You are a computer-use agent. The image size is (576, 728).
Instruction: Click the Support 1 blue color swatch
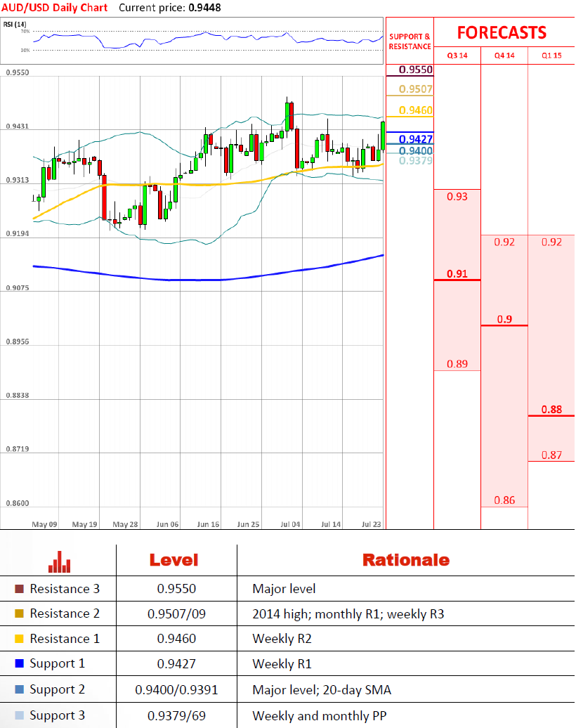(x=20, y=663)
